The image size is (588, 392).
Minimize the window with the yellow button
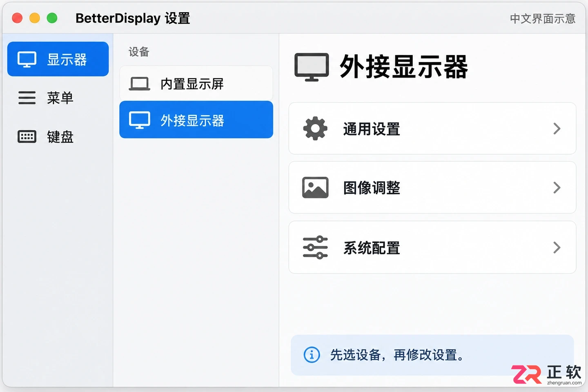(x=35, y=18)
